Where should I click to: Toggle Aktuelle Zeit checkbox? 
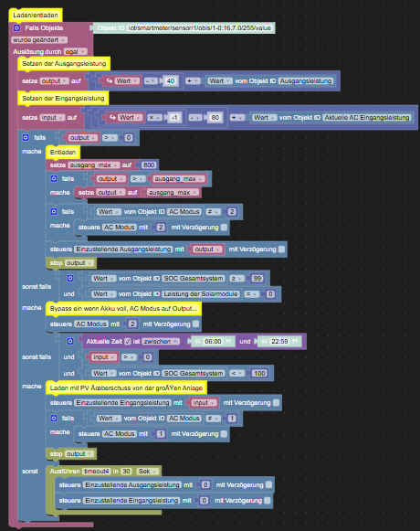(x=128, y=342)
